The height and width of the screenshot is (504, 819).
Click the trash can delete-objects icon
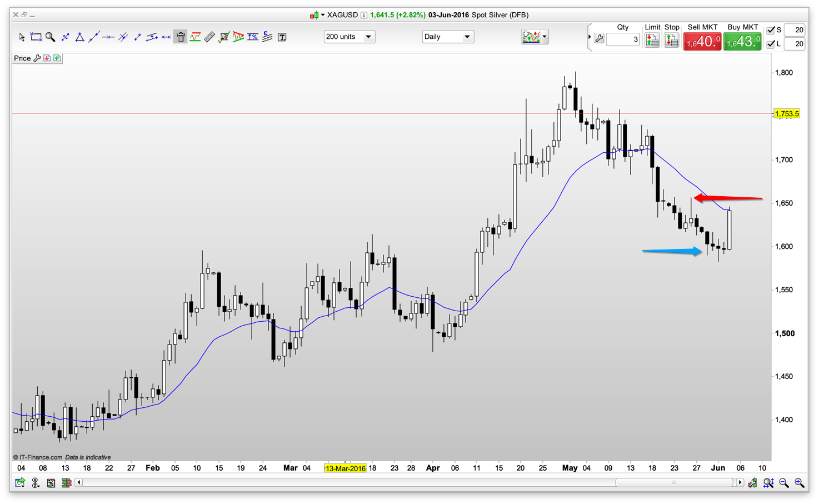click(x=181, y=37)
